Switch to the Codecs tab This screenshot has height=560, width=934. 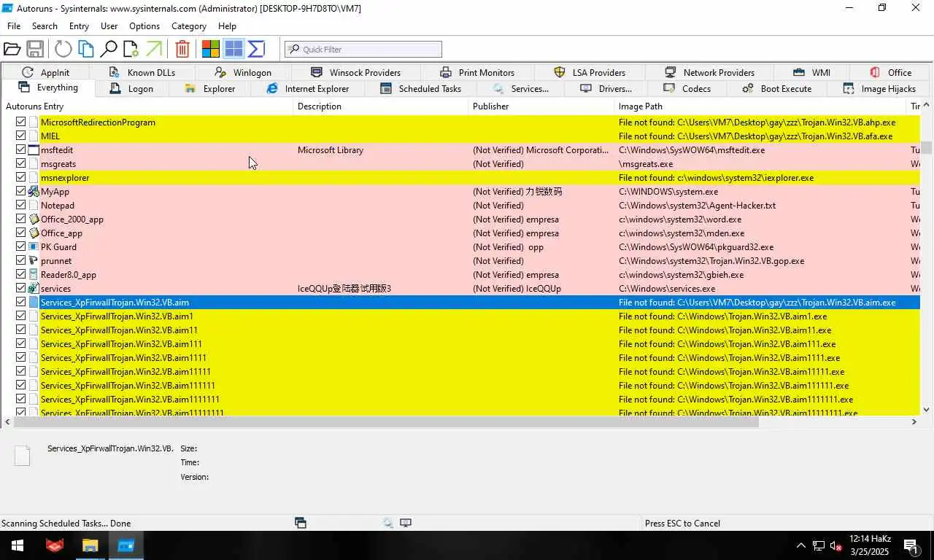coord(687,88)
